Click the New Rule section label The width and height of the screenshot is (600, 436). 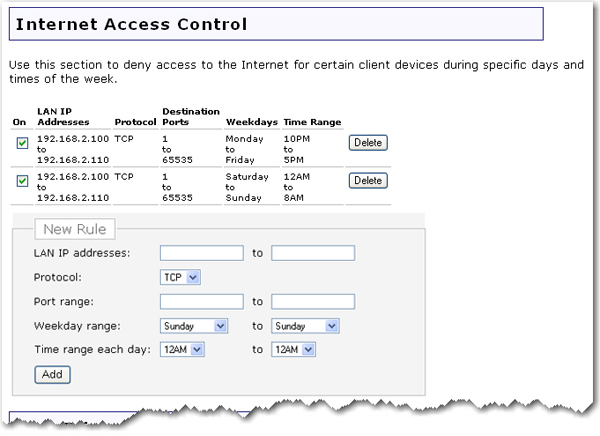(x=75, y=229)
